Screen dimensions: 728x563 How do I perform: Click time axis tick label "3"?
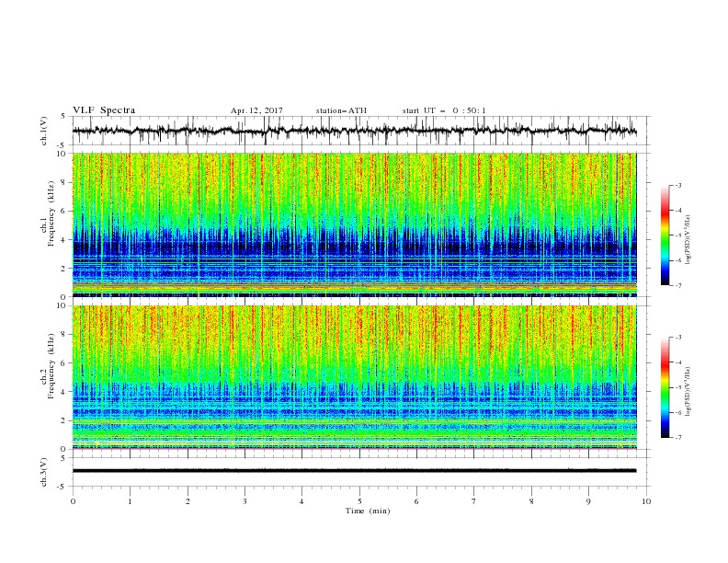coord(245,501)
